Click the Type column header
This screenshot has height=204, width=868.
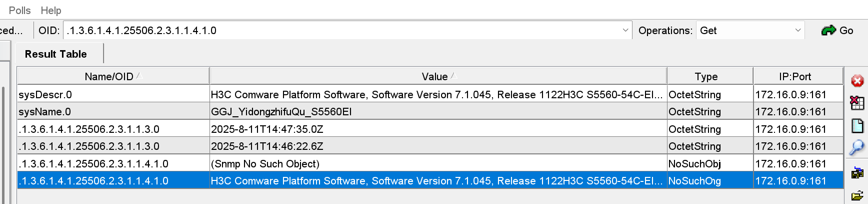click(x=706, y=77)
